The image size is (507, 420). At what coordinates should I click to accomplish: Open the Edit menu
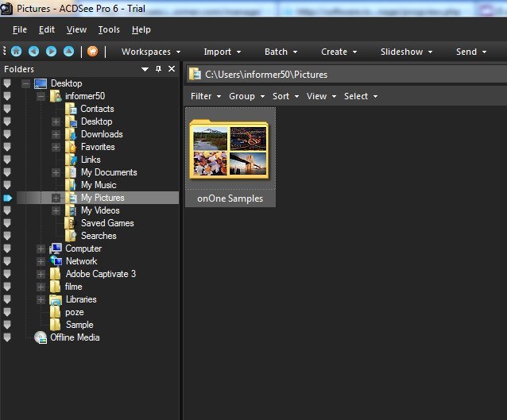click(47, 29)
